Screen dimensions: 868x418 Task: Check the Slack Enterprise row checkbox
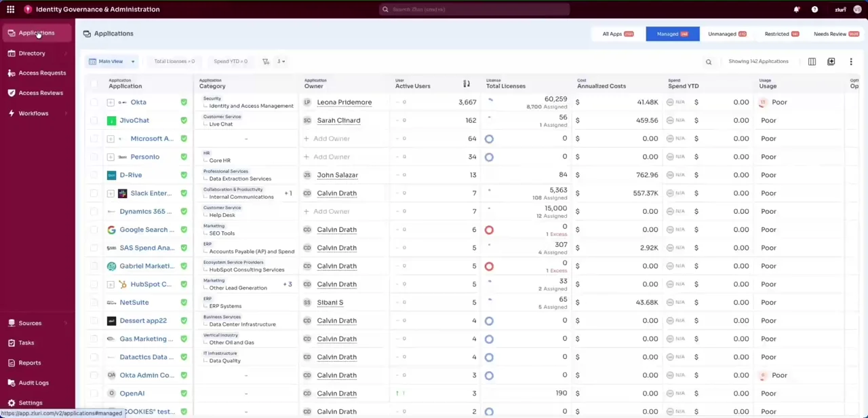point(94,193)
